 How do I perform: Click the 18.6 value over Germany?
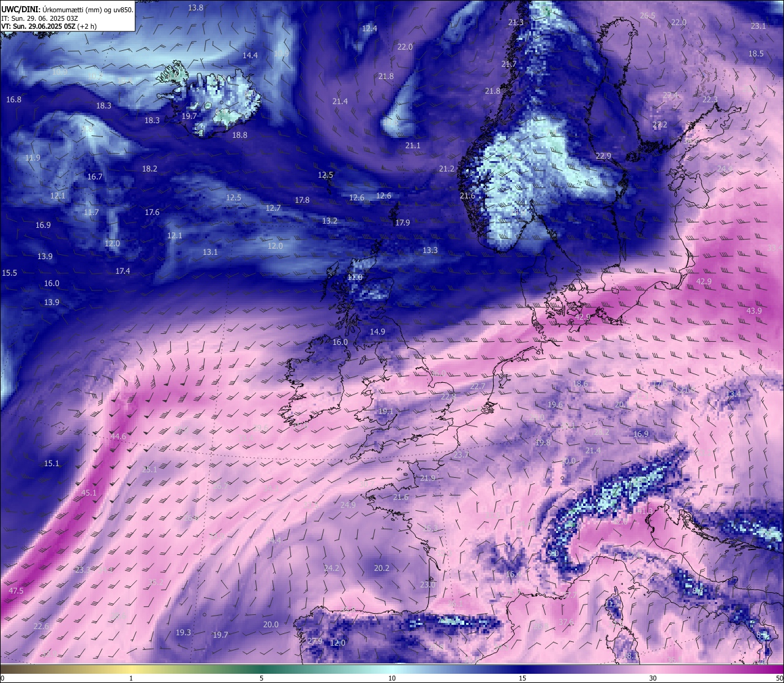click(579, 384)
